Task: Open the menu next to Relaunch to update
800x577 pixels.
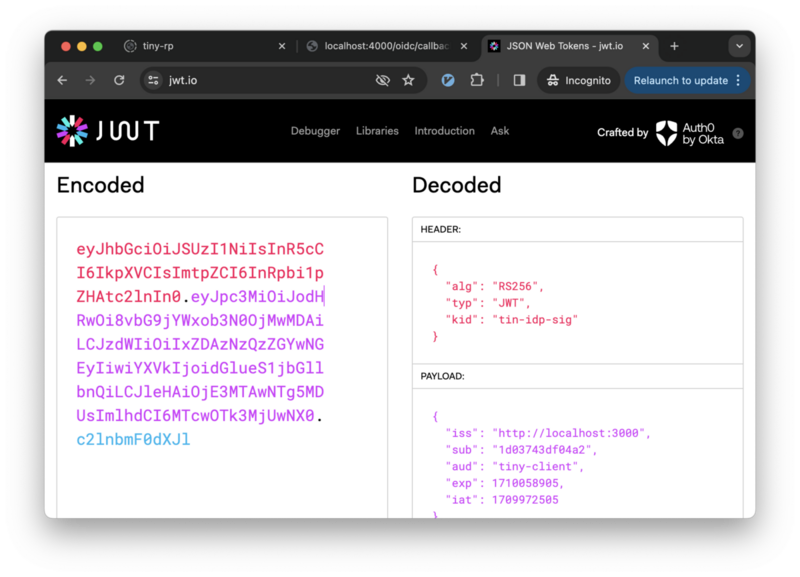Action: coord(737,80)
